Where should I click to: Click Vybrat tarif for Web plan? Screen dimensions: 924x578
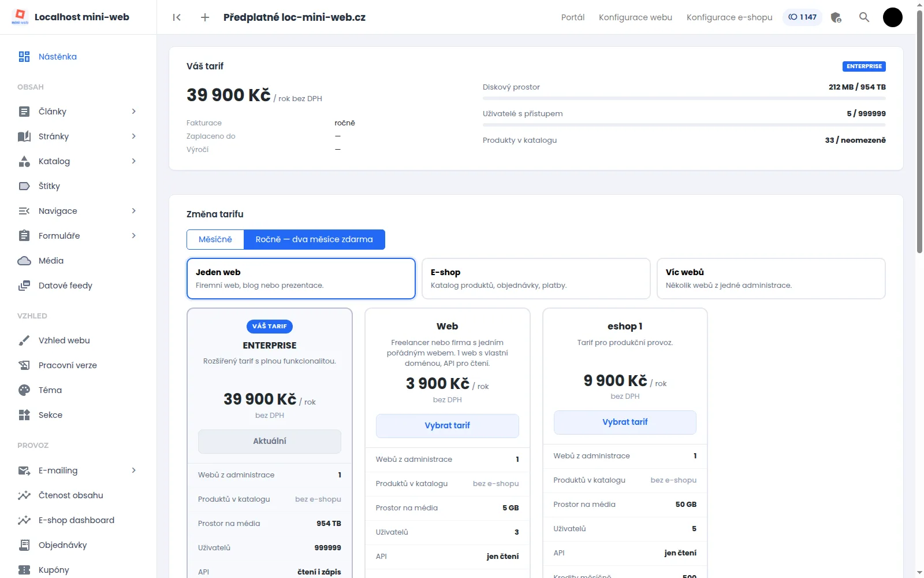pyautogui.click(x=448, y=425)
